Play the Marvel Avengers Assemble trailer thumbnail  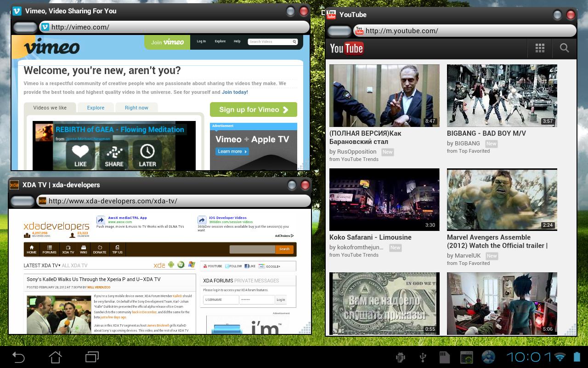point(502,200)
